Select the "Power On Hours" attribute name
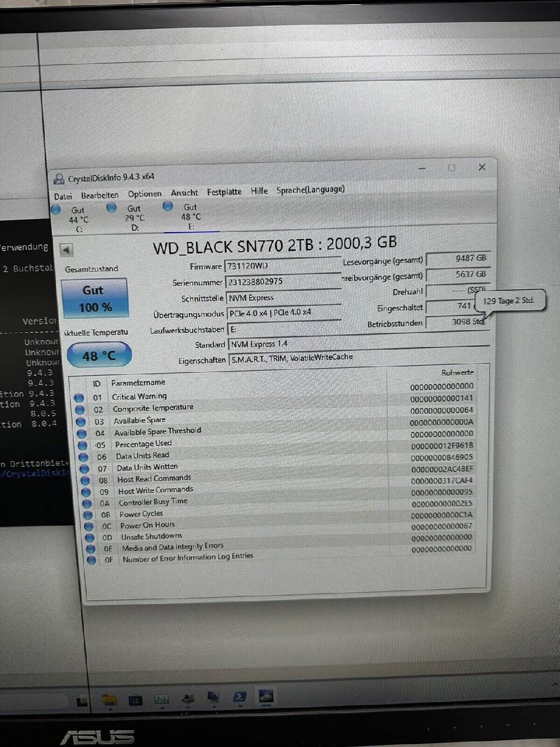The image size is (560, 747). 147,525
